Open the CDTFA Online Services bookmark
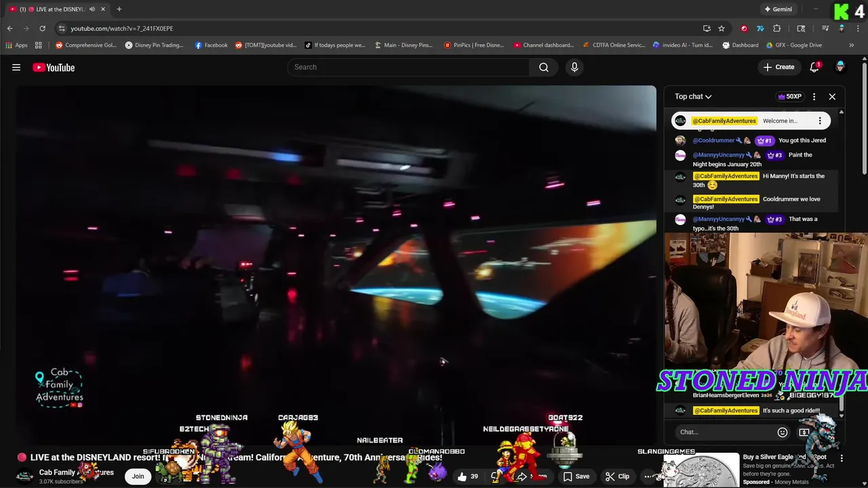 click(614, 45)
